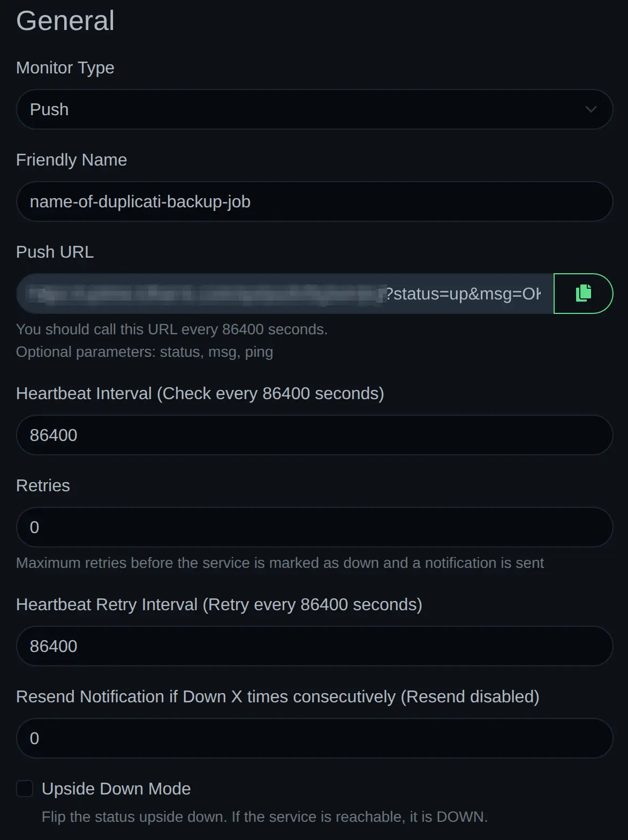Select the Retries field showing 0
The image size is (628, 840).
coord(314,527)
